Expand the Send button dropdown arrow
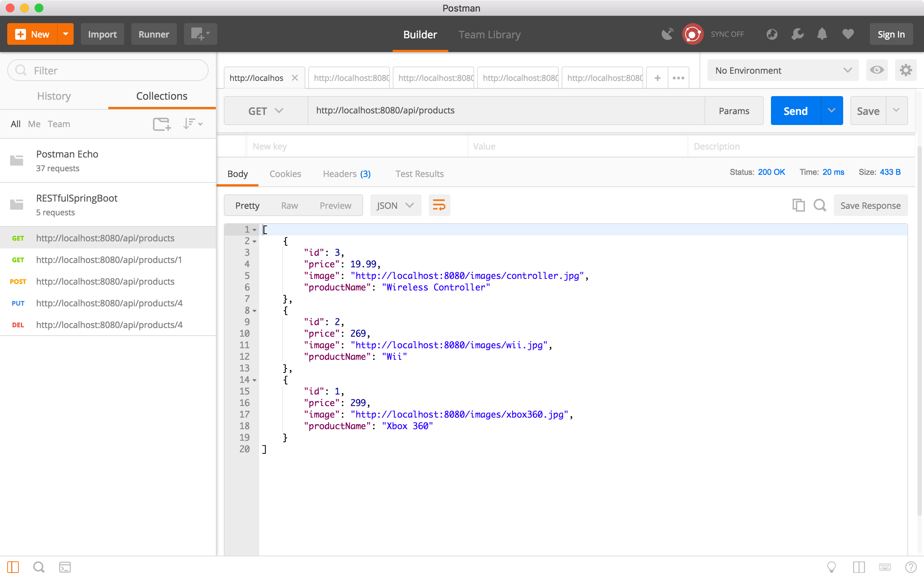The width and height of the screenshot is (924, 578). pos(832,111)
